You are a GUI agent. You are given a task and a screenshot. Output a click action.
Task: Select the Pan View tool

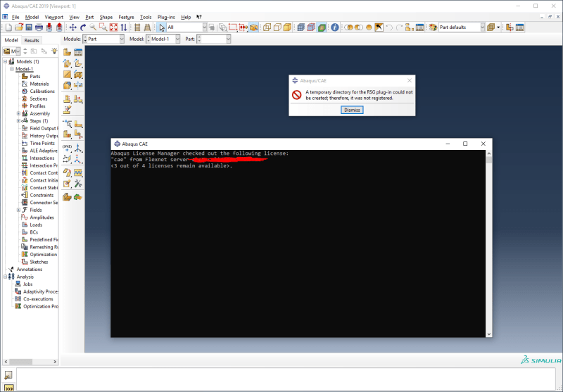pos(73,27)
